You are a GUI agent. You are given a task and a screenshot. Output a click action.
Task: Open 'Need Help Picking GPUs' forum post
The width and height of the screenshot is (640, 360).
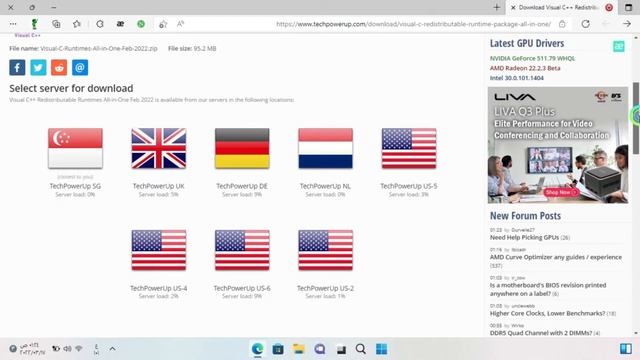(524, 238)
